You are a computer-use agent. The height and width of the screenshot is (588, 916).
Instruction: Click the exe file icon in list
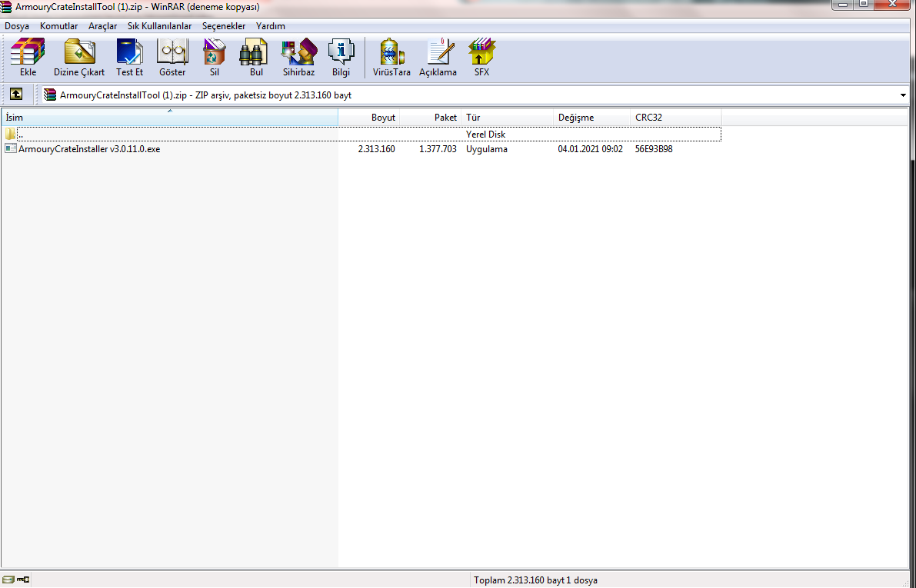point(11,149)
